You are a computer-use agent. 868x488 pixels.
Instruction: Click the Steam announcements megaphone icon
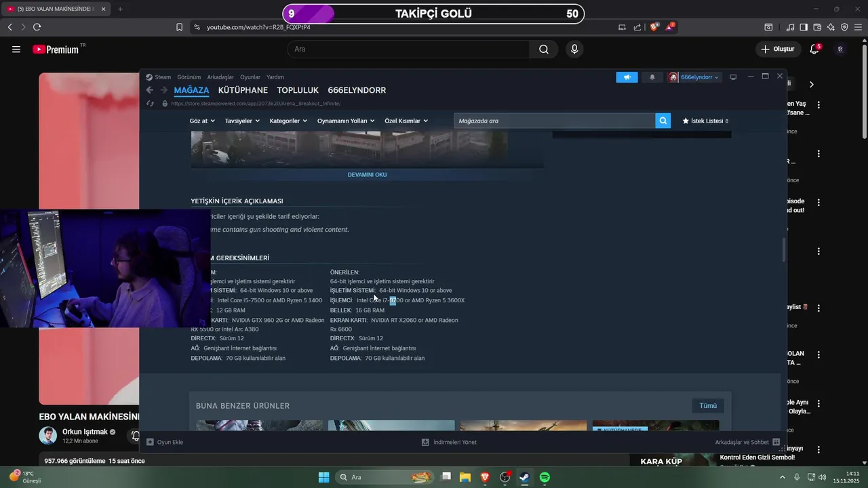tap(627, 77)
